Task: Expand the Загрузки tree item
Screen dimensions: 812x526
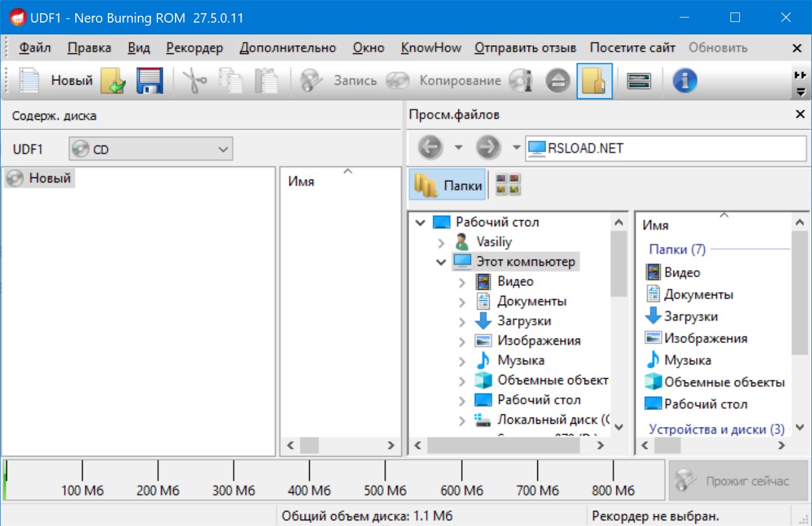Action: pyautogui.click(x=462, y=322)
